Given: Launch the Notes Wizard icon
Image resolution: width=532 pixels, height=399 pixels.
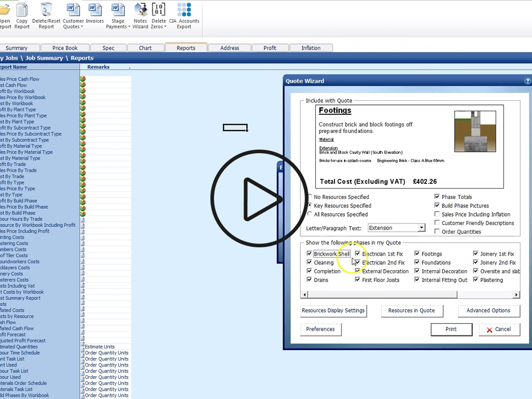Looking at the screenshot, I should pyautogui.click(x=140, y=9).
